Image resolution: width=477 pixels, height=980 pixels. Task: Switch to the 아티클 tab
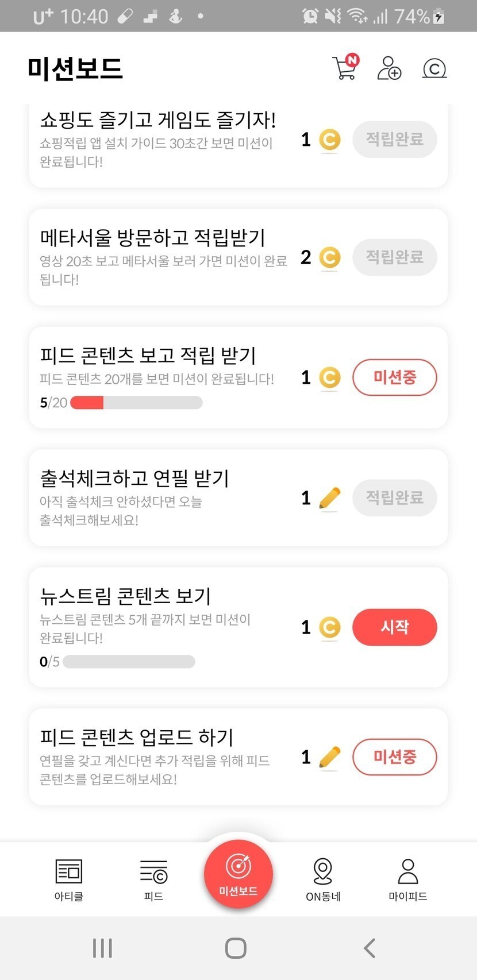69,879
